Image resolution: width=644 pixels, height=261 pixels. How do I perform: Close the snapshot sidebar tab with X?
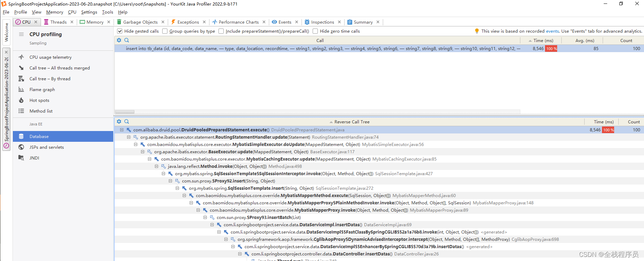coord(6,52)
